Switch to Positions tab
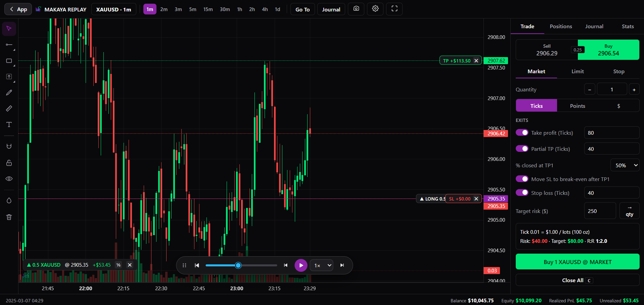This screenshot has height=305, width=644. pos(561,26)
